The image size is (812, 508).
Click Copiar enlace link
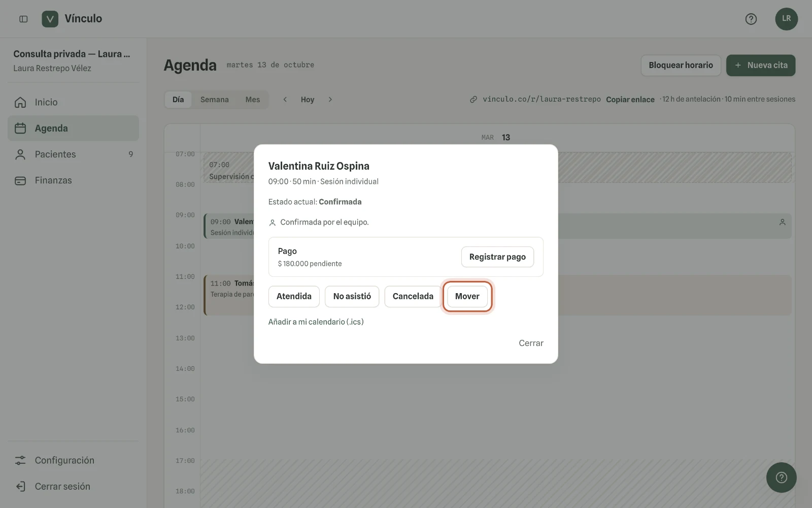(630, 100)
